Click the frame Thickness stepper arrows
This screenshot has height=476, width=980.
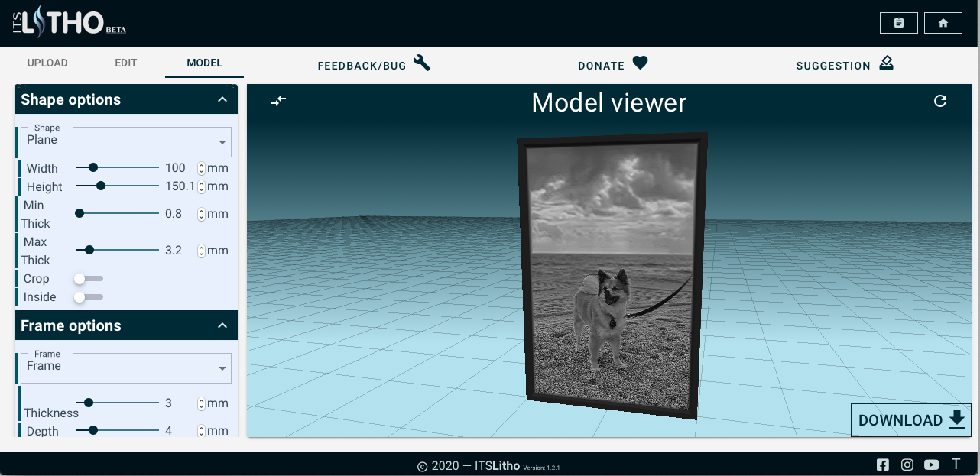pos(201,403)
